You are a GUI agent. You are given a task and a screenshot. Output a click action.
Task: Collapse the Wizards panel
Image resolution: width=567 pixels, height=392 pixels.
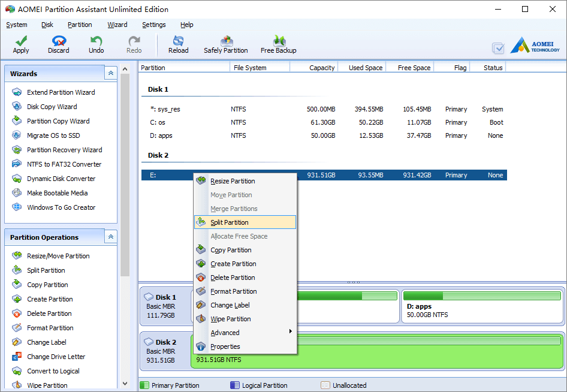tap(111, 73)
